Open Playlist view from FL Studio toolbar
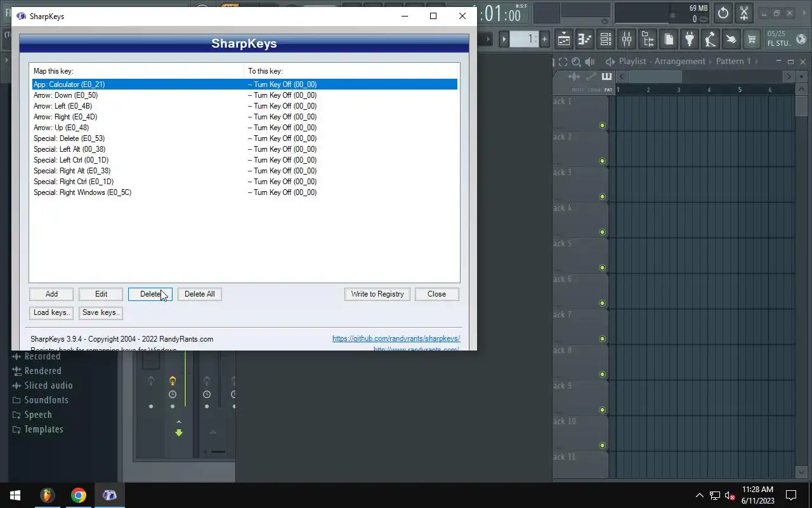The width and height of the screenshot is (812, 508). click(x=564, y=39)
